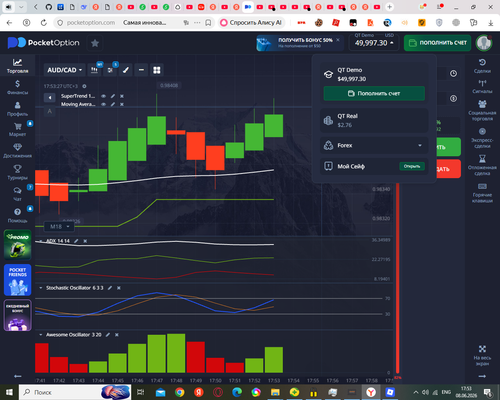
Task: Edit Stochastic Oscillator settings pencil
Action: pyautogui.click(x=110, y=288)
